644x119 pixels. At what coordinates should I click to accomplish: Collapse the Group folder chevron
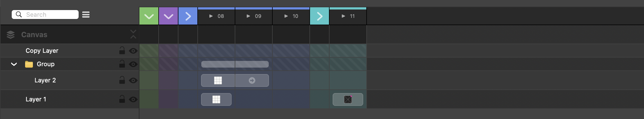(x=14, y=64)
